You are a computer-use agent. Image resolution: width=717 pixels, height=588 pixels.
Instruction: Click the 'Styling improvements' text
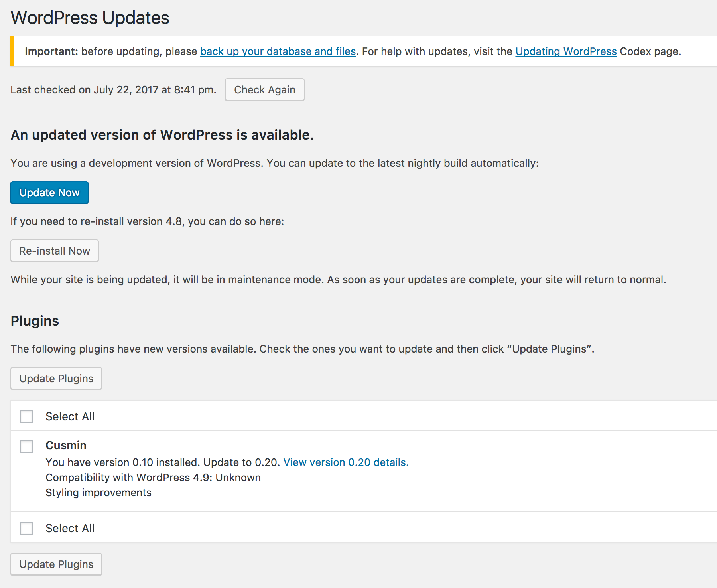pyautogui.click(x=98, y=493)
